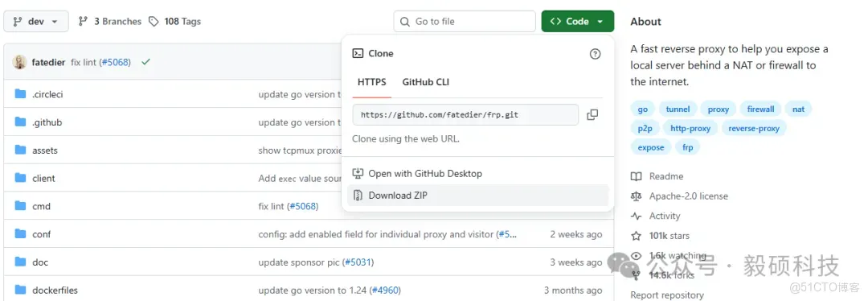
Task: Click the Readme book icon
Action: [x=637, y=176]
